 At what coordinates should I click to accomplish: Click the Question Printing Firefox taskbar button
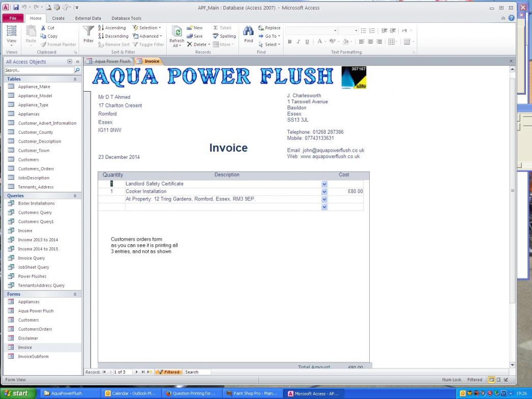click(191, 393)
